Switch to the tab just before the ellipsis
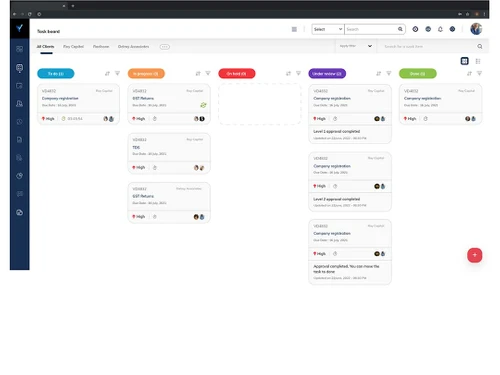Screen dimensions: 500x375 tap(133, 47)
